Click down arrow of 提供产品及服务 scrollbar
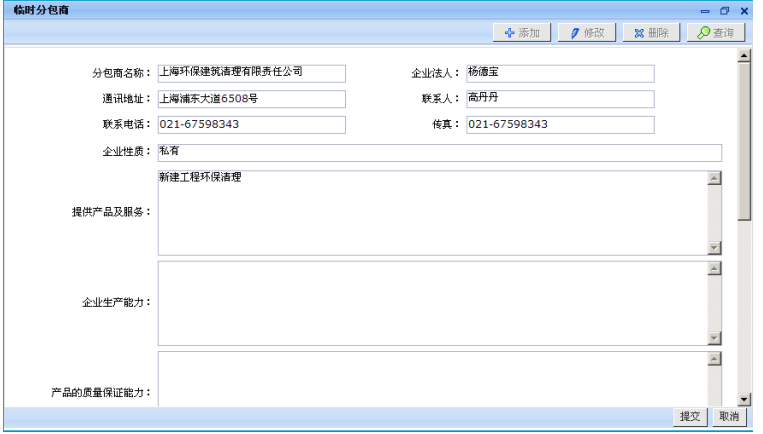 pyautogui.click(x=714, y=248)
